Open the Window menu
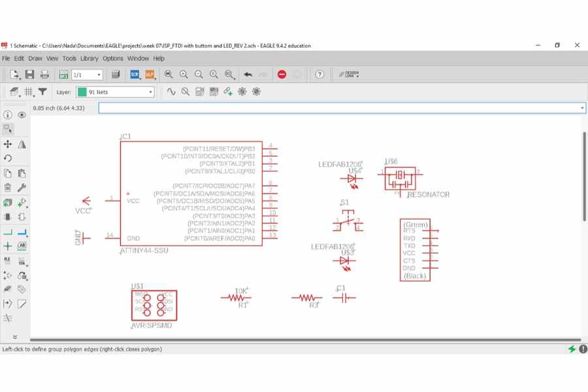Viewport: 588px width, 392px height. [138, 59]
